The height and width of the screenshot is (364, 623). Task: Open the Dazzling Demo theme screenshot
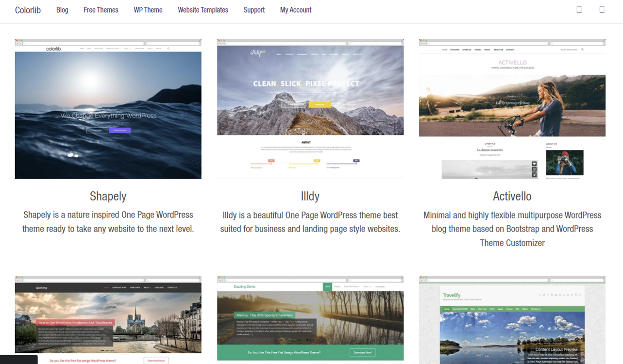[x=310, y=320]
